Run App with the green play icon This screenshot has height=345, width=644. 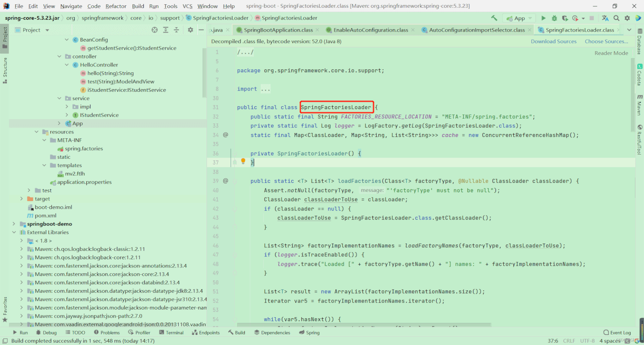(x=543, y=18)
